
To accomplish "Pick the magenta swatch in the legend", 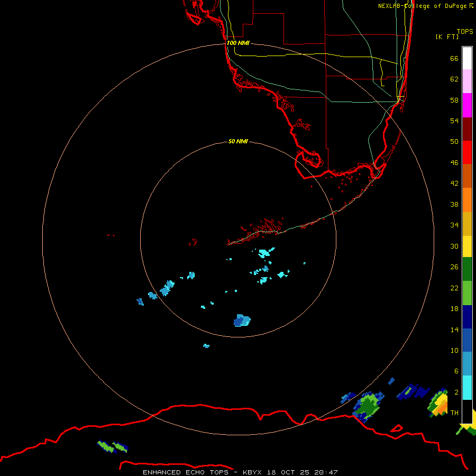I will [x=467, y=105].
